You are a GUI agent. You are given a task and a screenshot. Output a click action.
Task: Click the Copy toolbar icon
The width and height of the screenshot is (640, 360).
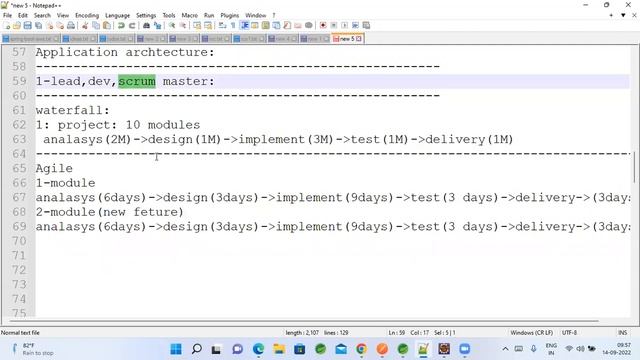[x=96, y=26]
